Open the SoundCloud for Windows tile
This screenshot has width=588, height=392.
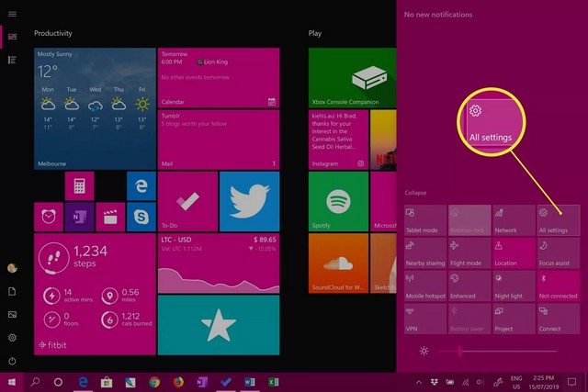coord(338,263)
